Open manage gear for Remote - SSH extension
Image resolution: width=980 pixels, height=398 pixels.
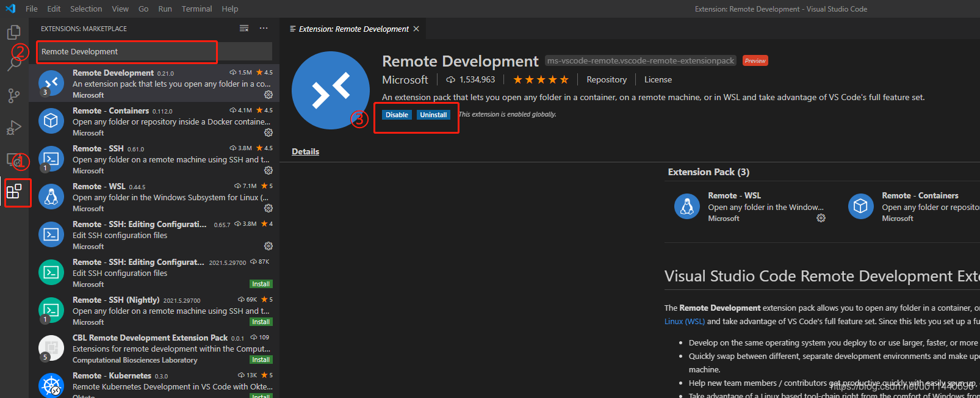(x=268, y=170)
